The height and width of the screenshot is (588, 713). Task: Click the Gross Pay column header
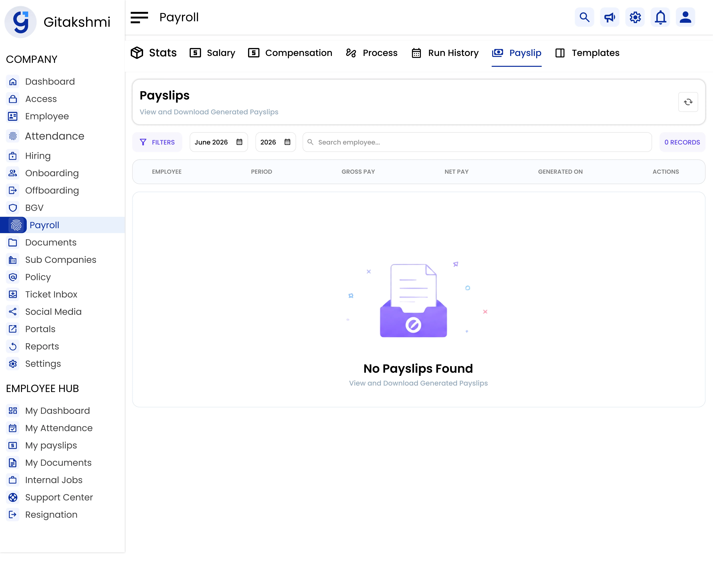tap(358, 172)
